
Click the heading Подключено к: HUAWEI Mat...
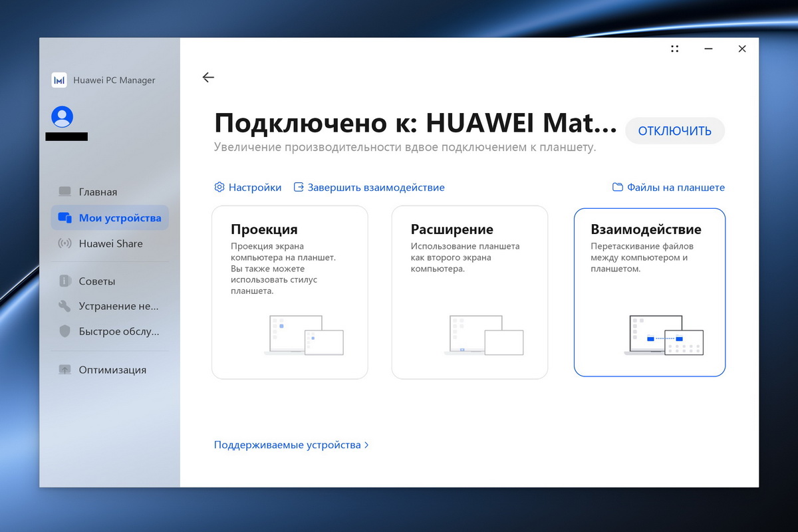(x=416, y=124)
